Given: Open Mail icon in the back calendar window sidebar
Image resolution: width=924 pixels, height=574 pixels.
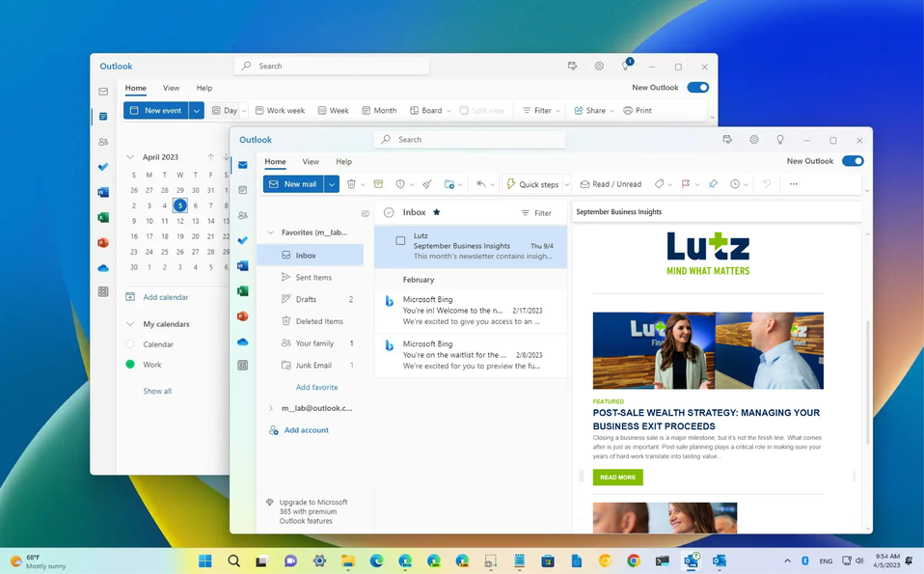Looking at the screenshot, I should click(x=103, y=92).
